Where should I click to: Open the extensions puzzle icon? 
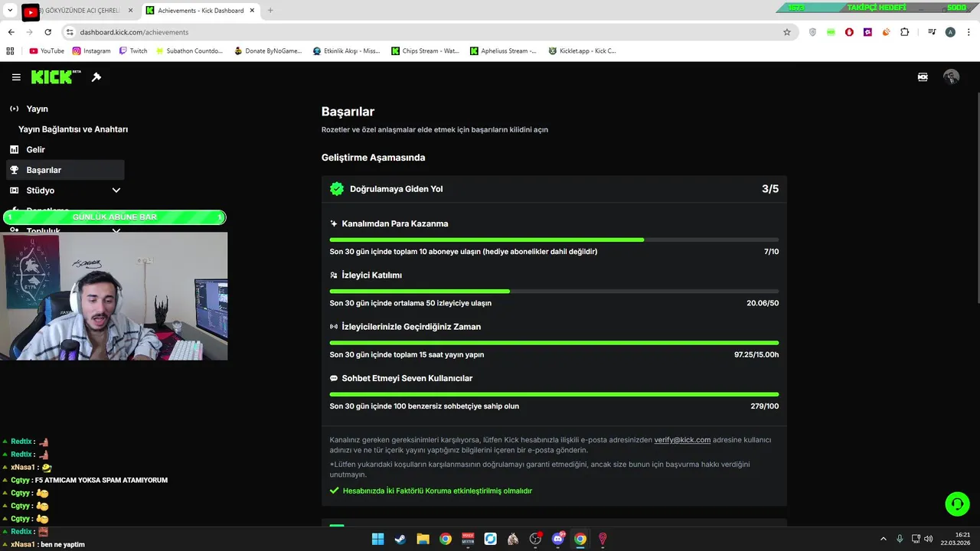pos(904,32)
